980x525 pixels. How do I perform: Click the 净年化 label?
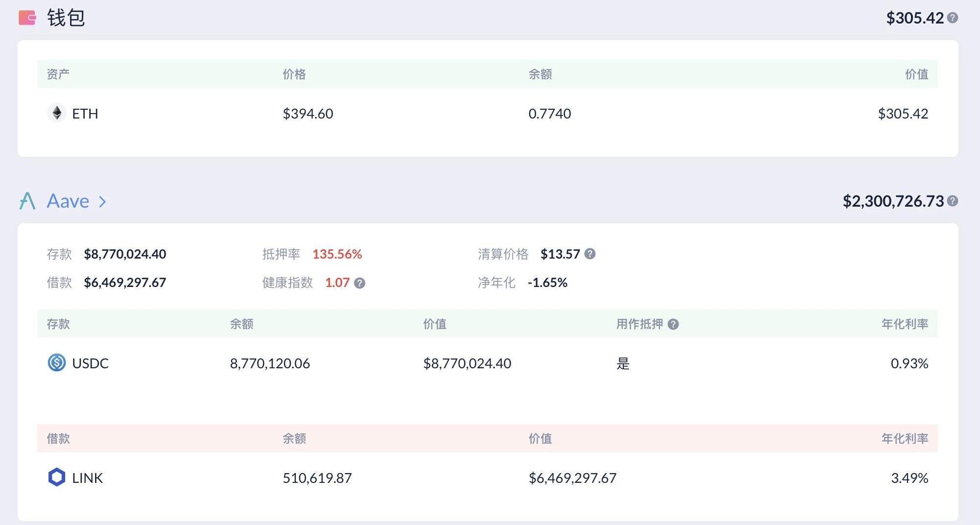(497, 283)
